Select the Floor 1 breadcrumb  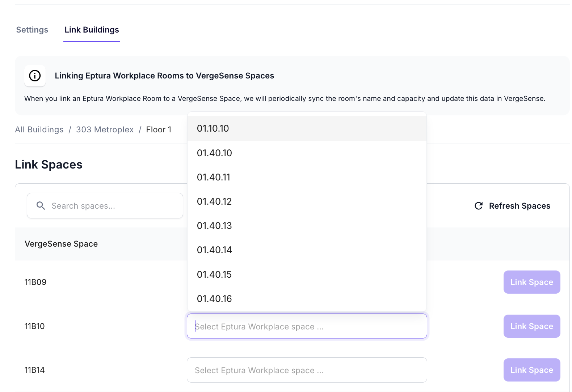(159, 129)
